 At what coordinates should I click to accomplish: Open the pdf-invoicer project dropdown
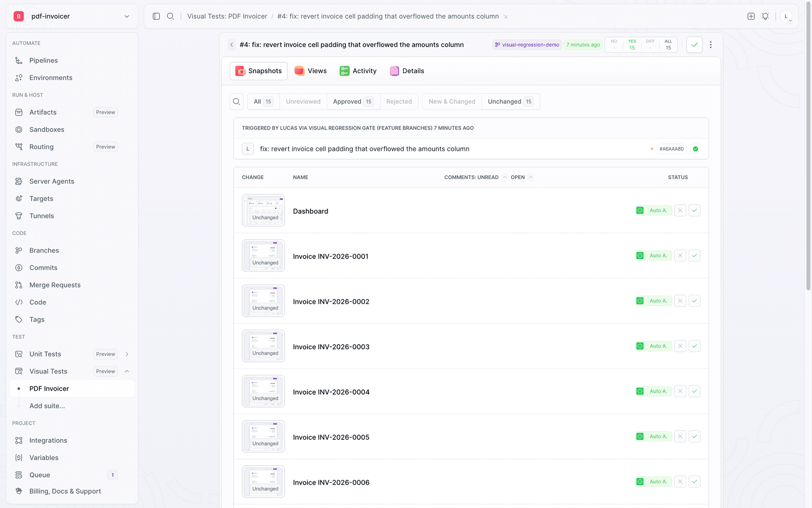click(72, 16)
